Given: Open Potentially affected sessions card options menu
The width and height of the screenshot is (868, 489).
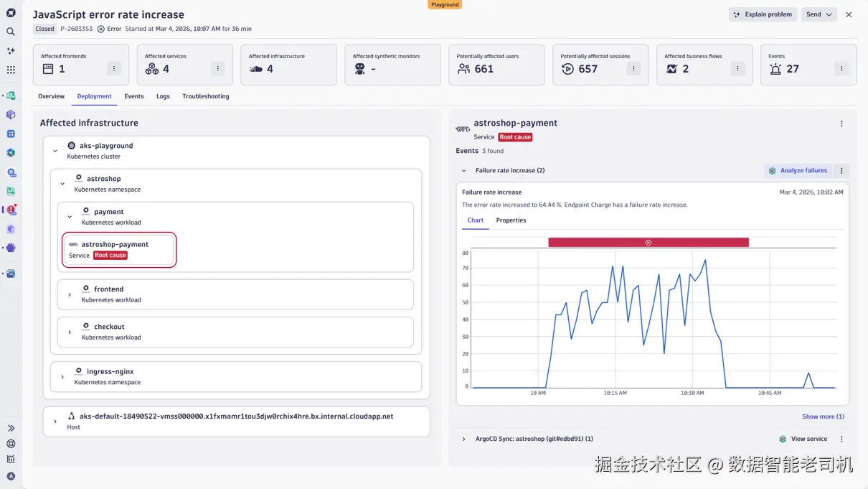Looking at the screenshot, I should 633,69.
